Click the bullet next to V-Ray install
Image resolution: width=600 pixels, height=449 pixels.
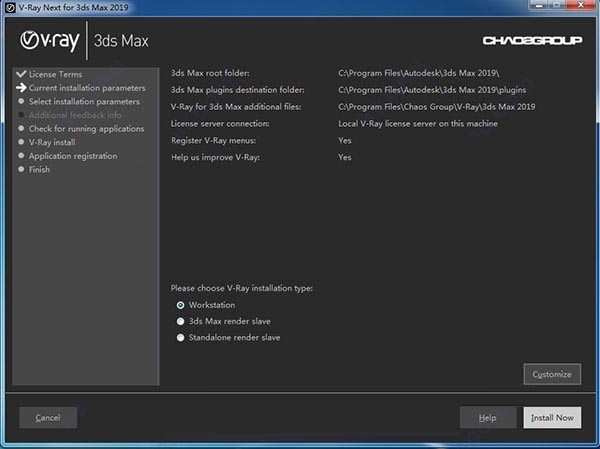[20, 143]
